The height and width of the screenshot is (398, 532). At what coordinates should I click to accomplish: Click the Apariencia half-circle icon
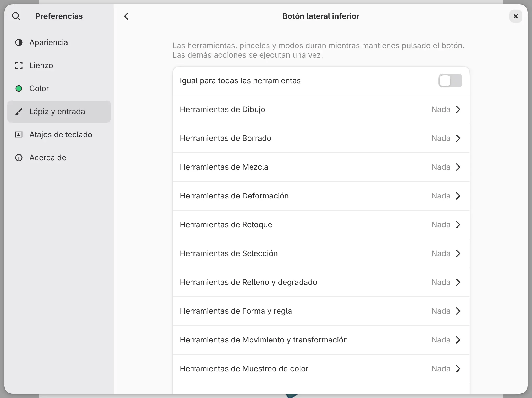tap(19, 42)
